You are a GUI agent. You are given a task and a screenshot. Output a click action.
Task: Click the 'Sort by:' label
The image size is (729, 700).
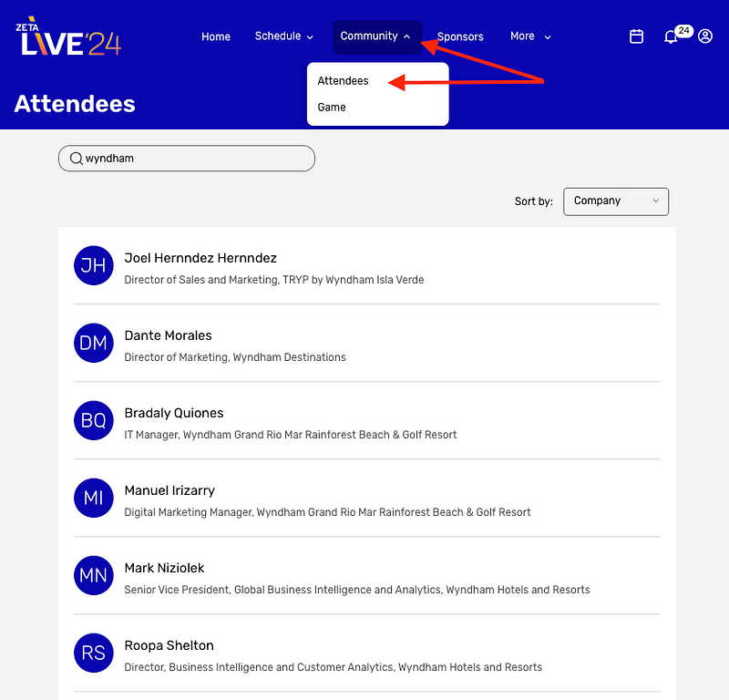pos(533,201)
